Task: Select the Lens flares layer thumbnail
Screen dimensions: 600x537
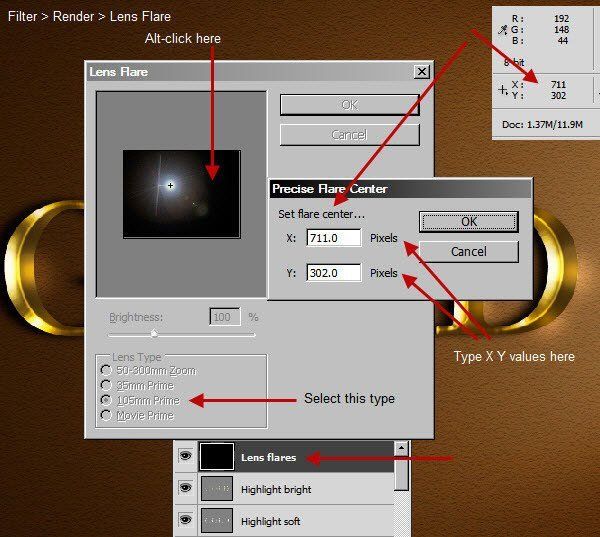Action: [x=216, y=457]
